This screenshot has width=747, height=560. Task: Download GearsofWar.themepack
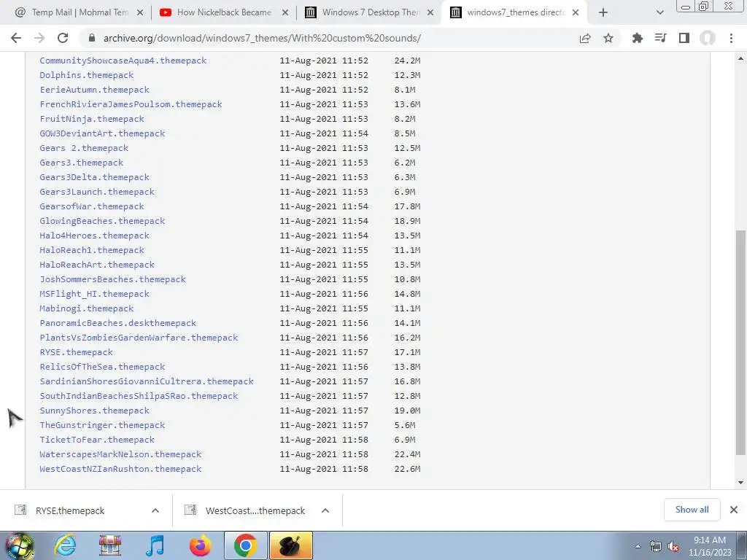click(x=92, y=206)
